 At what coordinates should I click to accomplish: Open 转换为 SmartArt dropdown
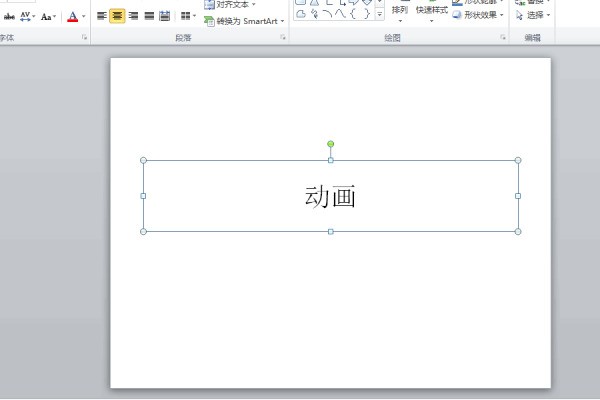click(244, 21)
